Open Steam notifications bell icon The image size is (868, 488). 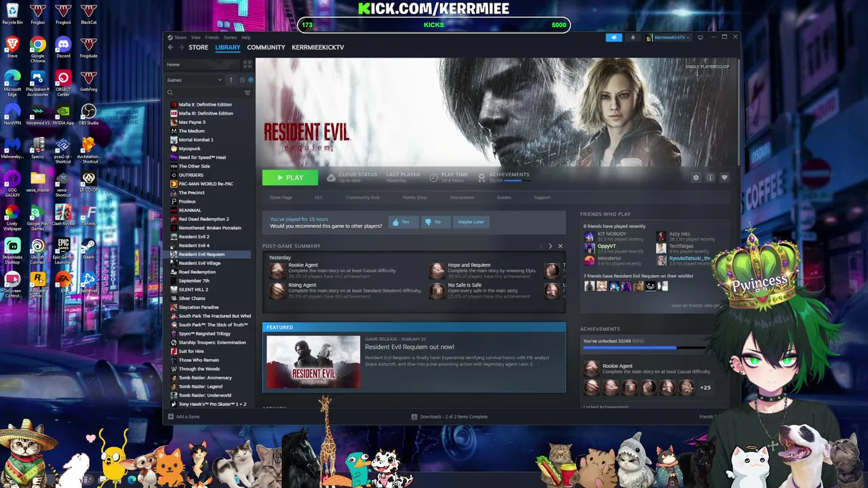point(633,37)
